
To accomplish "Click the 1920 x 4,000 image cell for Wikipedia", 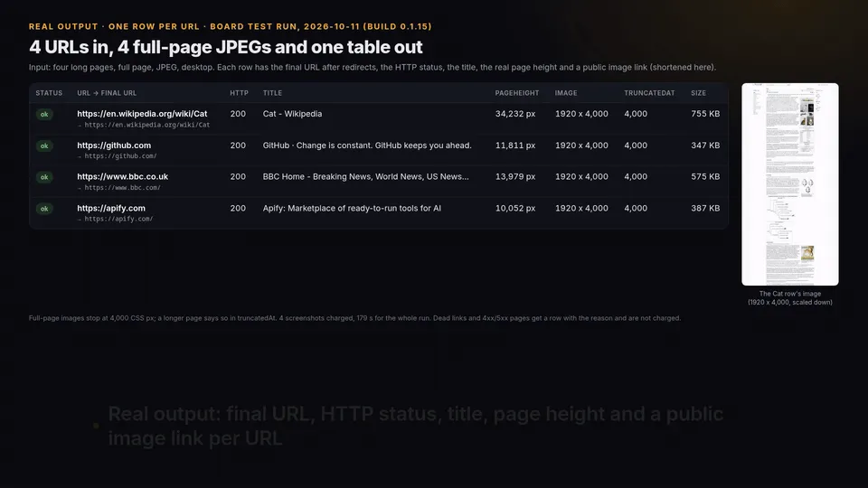I will tap(581, 114).
